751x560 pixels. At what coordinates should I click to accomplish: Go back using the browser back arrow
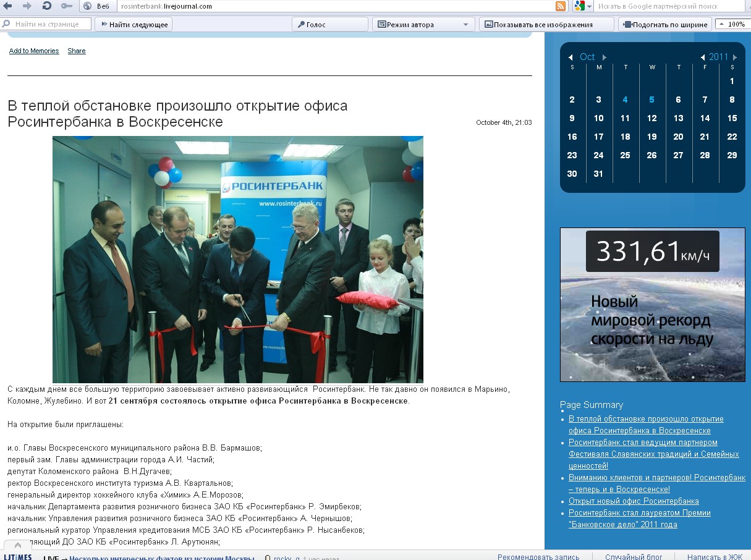8,6
